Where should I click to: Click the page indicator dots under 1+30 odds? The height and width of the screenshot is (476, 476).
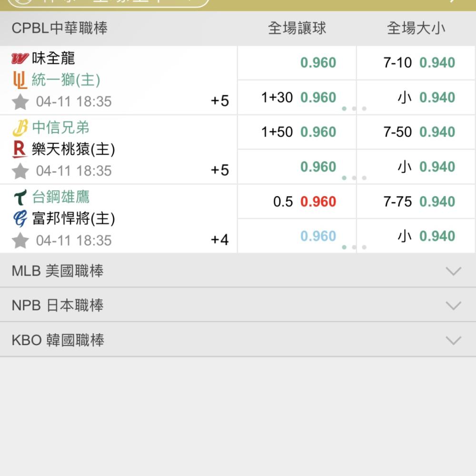click(x=354, y=109)
